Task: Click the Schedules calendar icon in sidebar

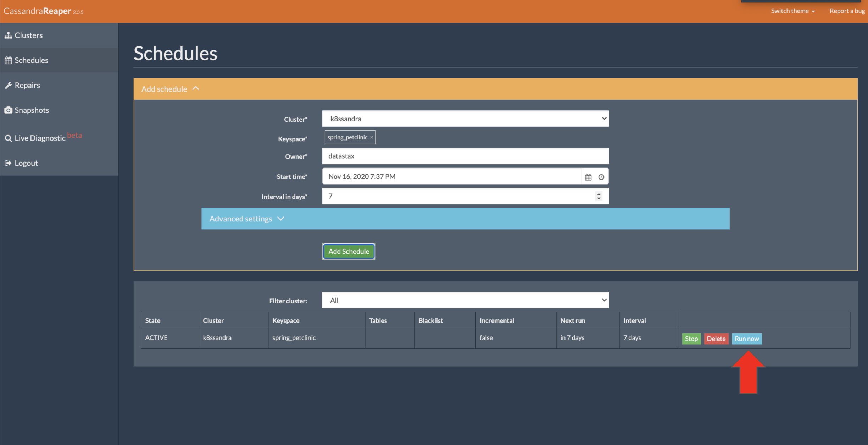Action: click(8, 60)
